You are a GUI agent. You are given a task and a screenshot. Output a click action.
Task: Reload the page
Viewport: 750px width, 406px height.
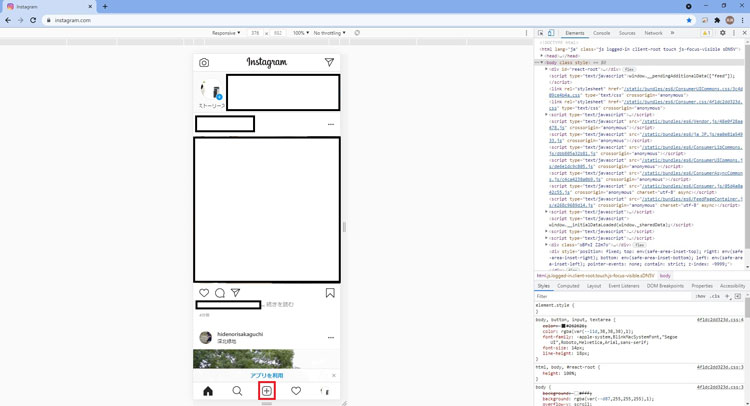[33, 20]
